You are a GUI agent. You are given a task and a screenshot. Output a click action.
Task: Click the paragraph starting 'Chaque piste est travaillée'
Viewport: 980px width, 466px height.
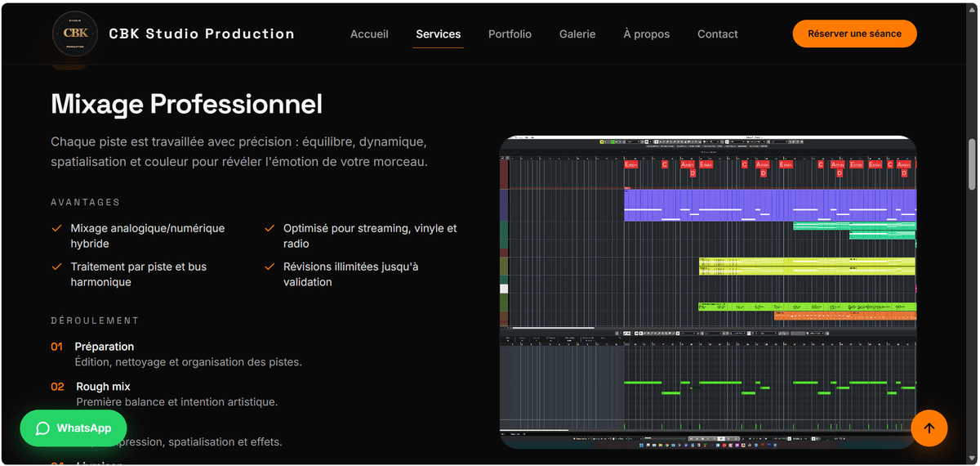coord(239,151)
